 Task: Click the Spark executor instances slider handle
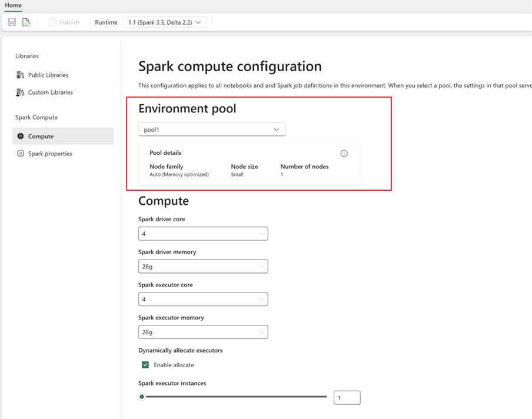click(x=142, y=397)
